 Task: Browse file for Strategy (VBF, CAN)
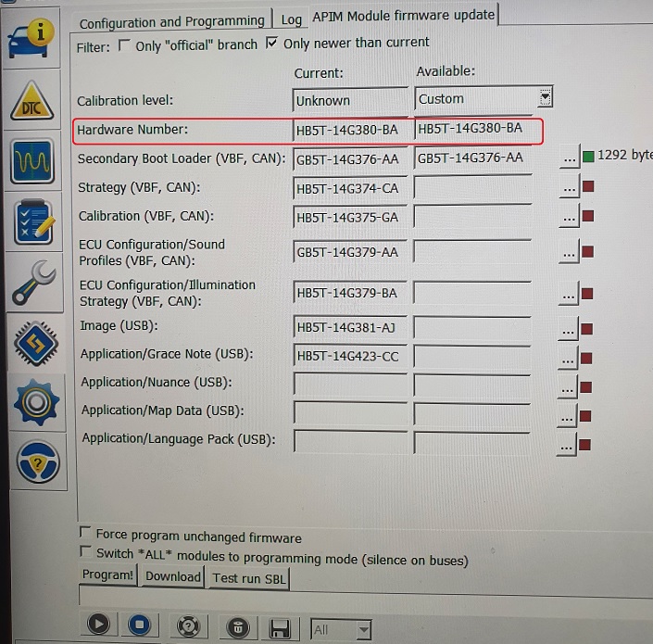click(568, 188)
